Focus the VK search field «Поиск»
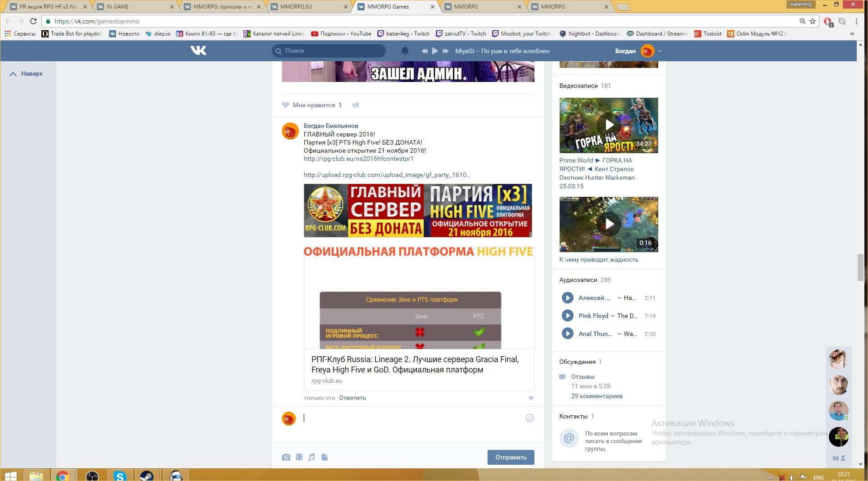The height and width of the screenshot is (481, 868). [329, 51]
